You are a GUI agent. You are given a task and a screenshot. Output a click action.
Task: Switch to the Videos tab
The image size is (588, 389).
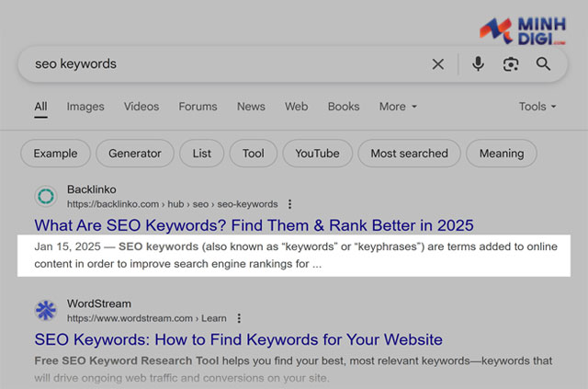[141, 107]
